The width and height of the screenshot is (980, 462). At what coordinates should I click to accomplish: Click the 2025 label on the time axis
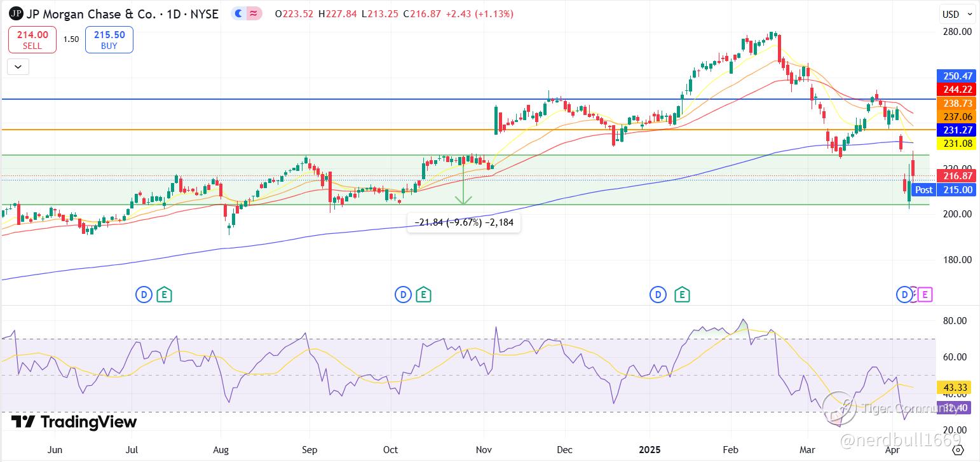(x=650, y=450)
